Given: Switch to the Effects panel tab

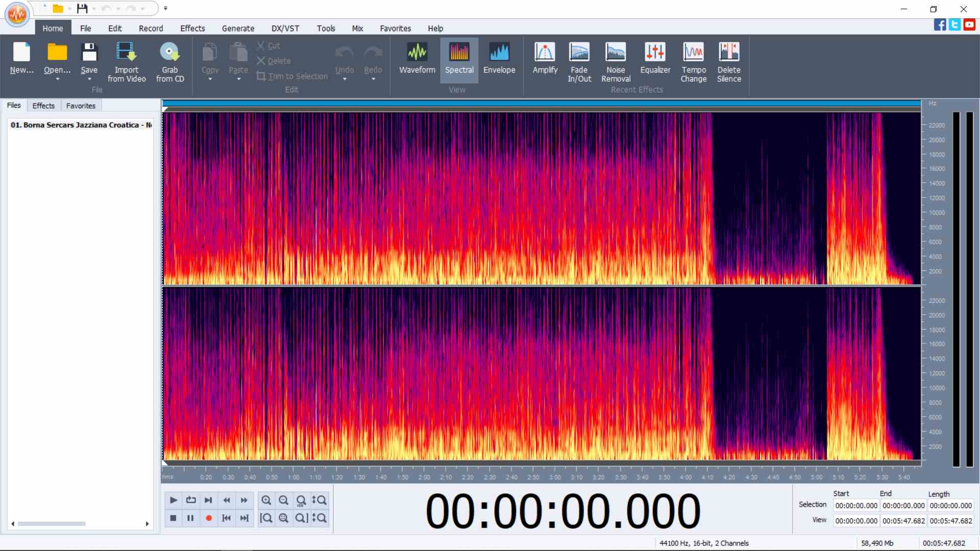Looking at the screenshot, I should 43,106.
